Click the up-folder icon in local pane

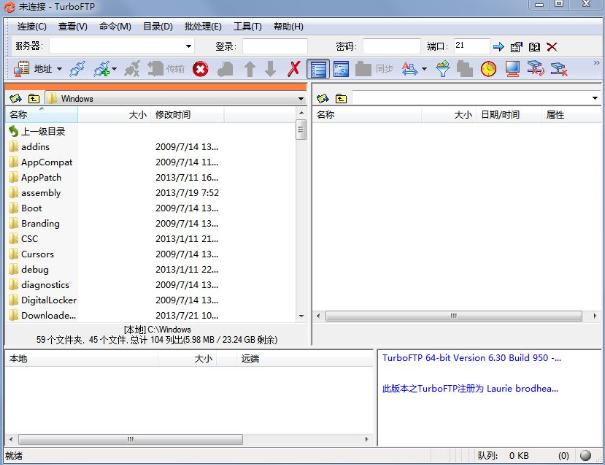coord(34,98)
